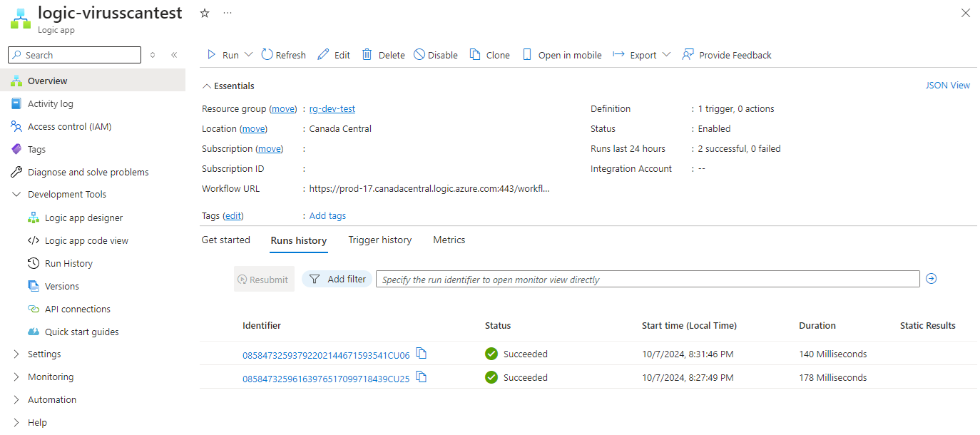Click the move link next to Location

253,129
